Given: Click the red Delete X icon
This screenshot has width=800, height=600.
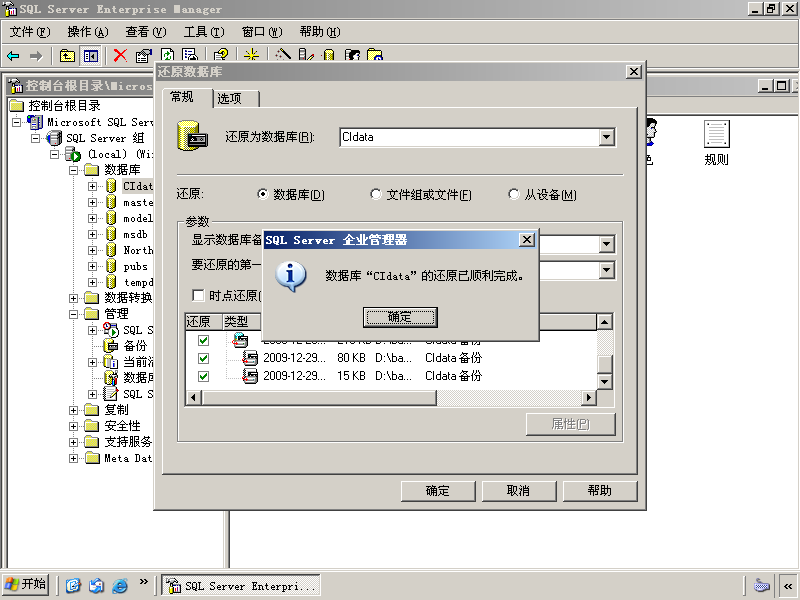Looking at the screenshot, I should click(120, 56).
